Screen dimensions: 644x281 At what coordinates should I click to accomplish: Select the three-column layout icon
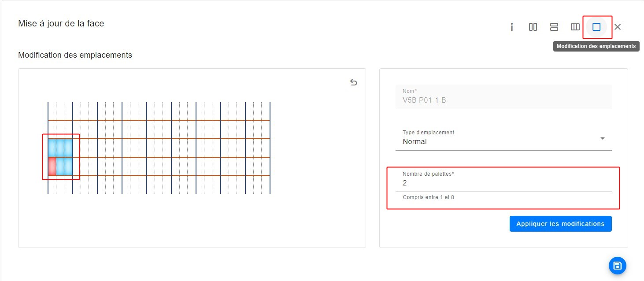[x=575, y=27]
